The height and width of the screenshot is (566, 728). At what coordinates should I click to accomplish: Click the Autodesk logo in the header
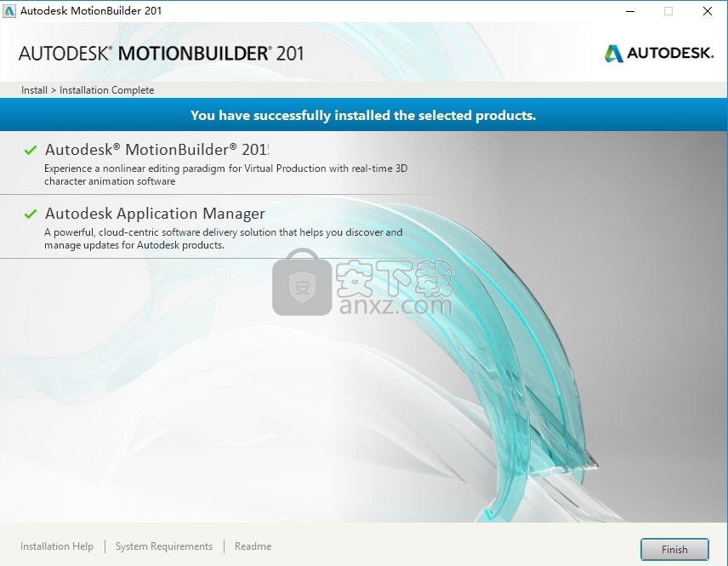659,53
